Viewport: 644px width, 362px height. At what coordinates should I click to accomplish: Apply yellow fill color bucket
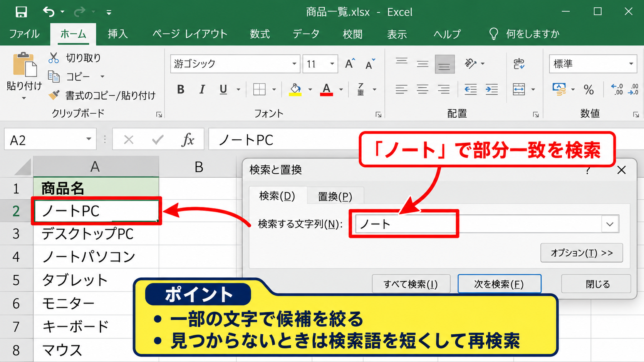(295, 90)
